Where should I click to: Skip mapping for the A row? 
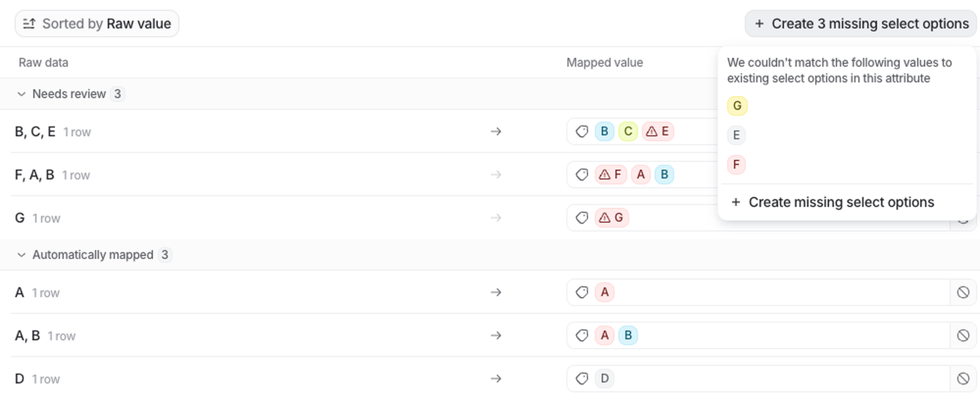(963, 292)
